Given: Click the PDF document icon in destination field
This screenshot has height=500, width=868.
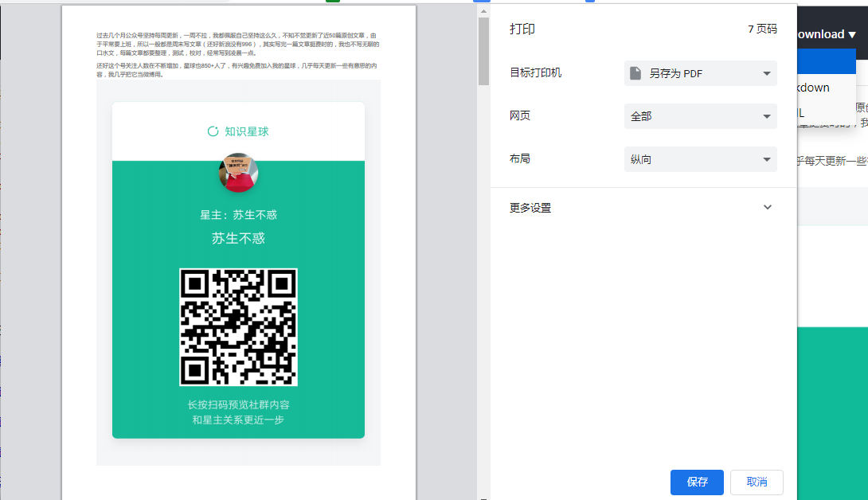Looking at the screenshot, I should 635,73.
